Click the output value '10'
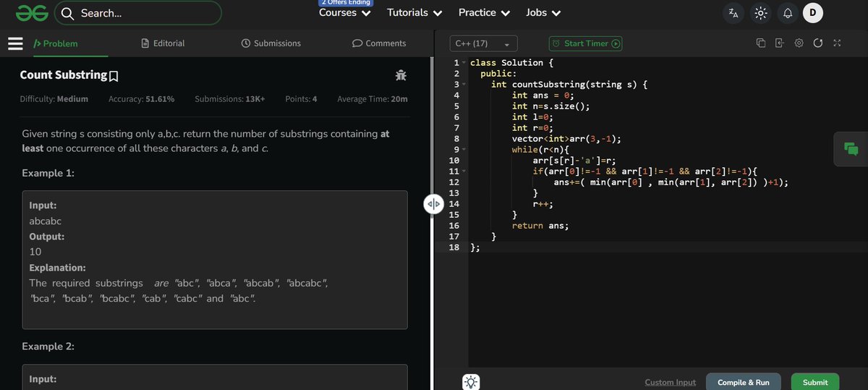The width and height of the screenshot is (868, 390). pyautogui.click(x=35, y=253)
